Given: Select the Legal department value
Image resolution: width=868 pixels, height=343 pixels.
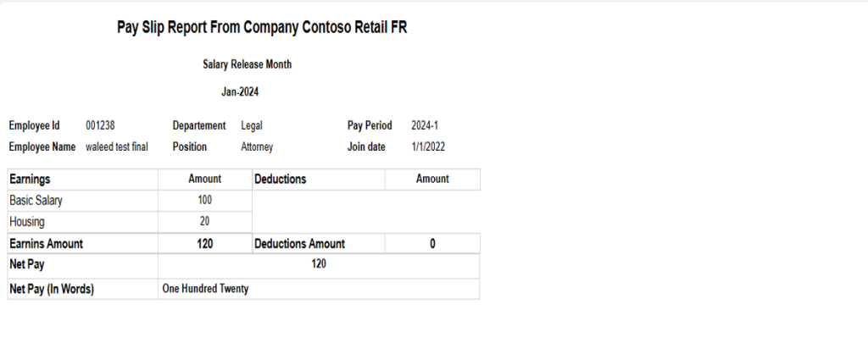Looking at the screenshot, I should pos(252,125).
